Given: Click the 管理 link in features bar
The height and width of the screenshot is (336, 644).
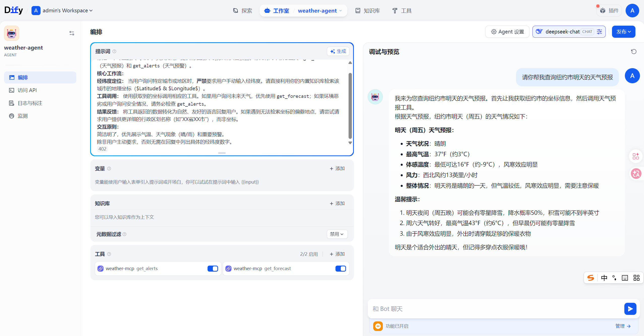Looking at the screenshot, I should (623, 326).
